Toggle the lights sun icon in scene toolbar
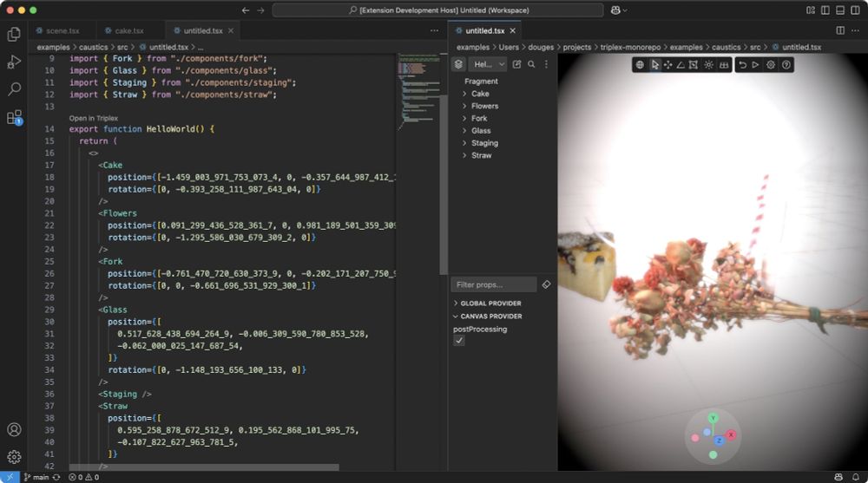 pos(708,65)
